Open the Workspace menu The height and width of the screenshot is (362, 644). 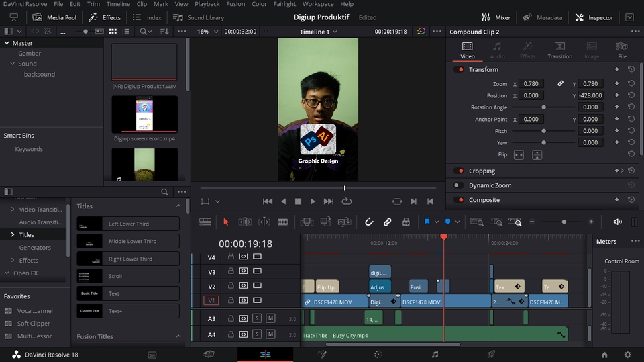[x=318, y=4]
